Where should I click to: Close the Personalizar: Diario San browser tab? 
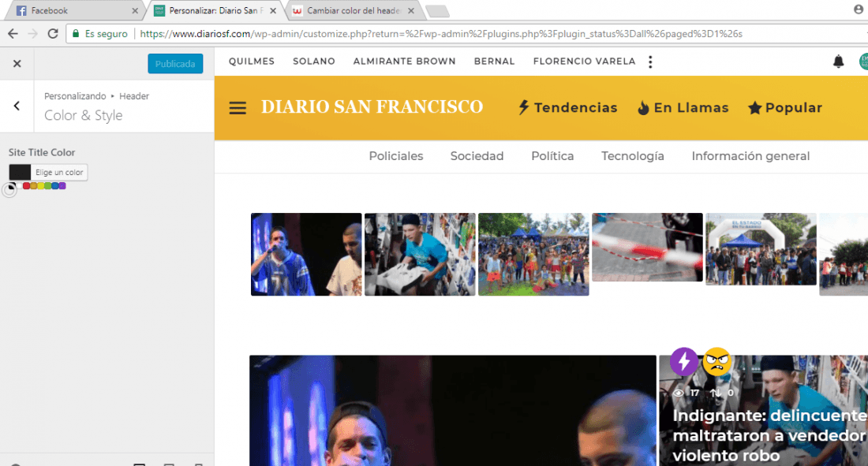point(273,10)
